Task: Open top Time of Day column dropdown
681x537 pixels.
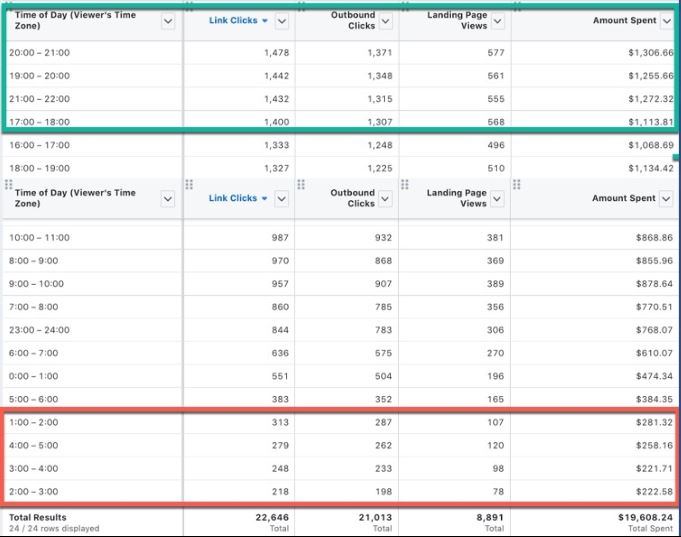Action: [168, 21]
